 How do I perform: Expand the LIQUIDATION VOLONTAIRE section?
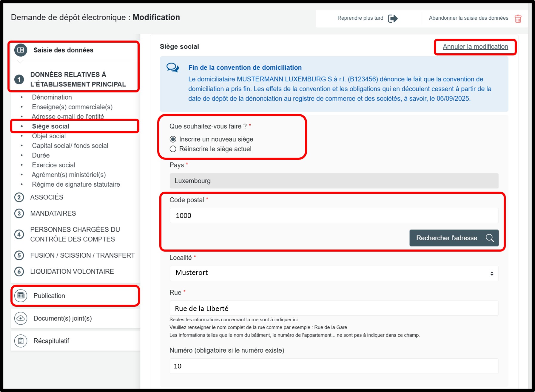tap(72, 272)
